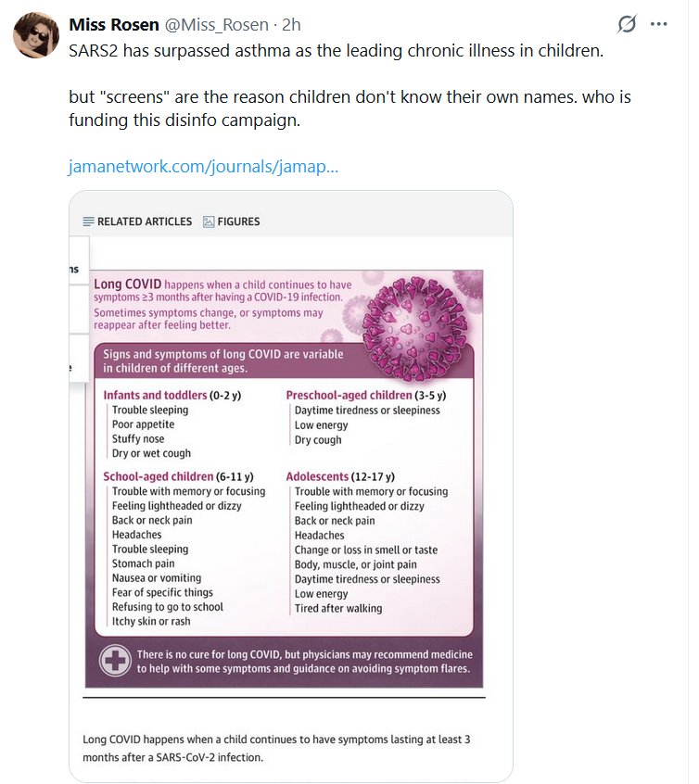Switch to the Related Articles tab
This screenshot has width=699, height=784.
pos(137,221)
